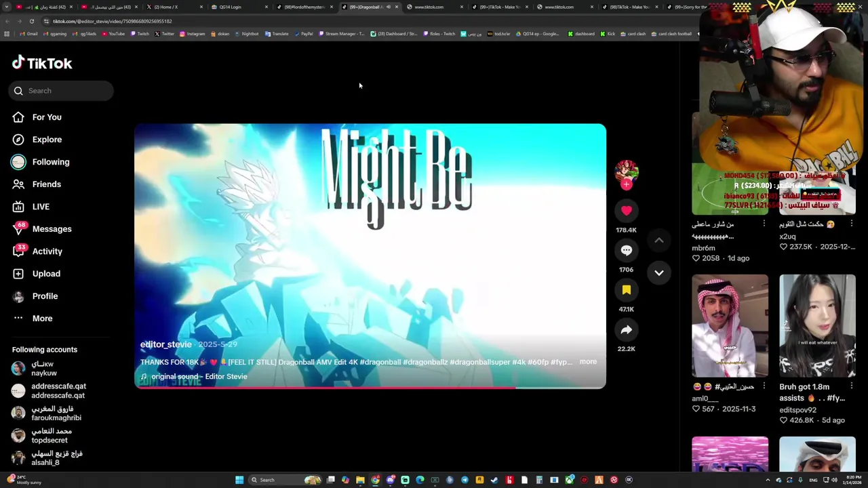
Task: Go to the next video arrow
Action: 658,272
